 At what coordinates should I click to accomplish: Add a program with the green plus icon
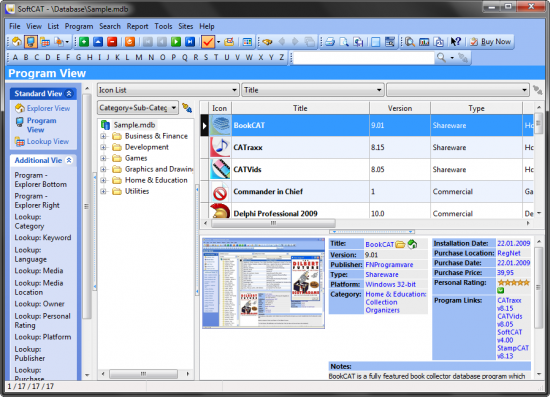click(84, 42)
